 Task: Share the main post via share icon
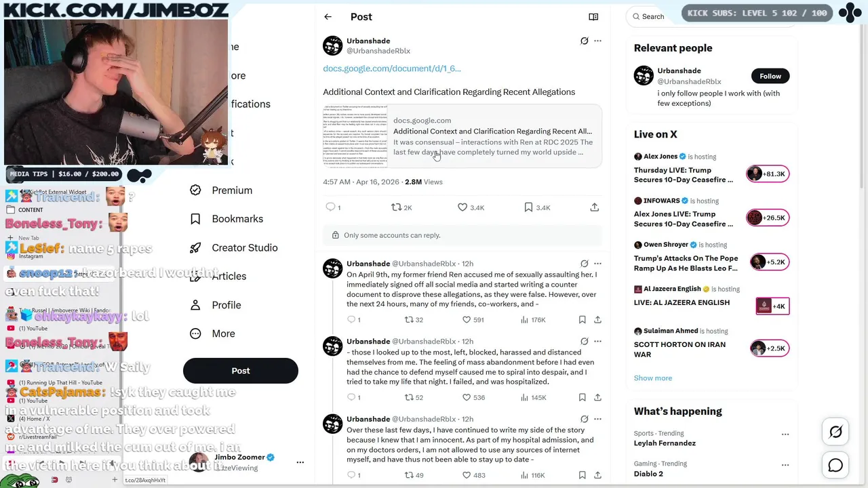click(595, 207)
